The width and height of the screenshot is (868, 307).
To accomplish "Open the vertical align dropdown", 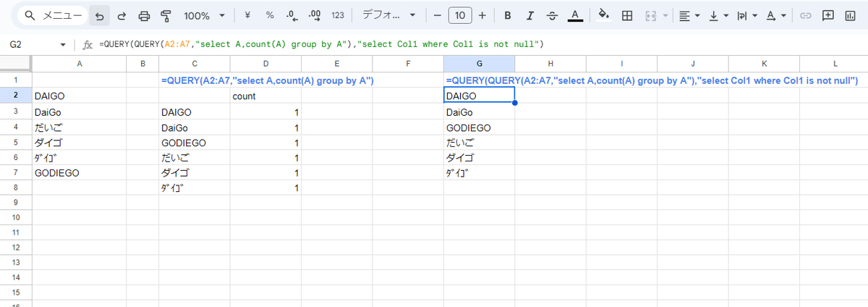I will click(x=718, y=15).
